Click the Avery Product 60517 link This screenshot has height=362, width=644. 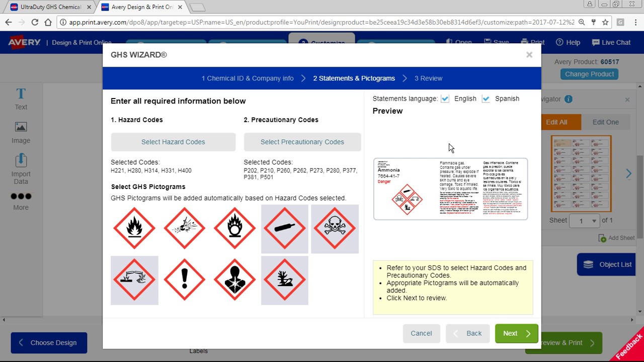(609, 62)
